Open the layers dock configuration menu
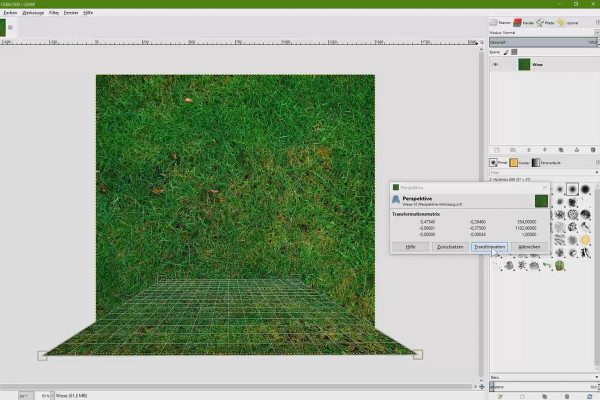Screen dimensions: 600x400 tap(597, 23)
